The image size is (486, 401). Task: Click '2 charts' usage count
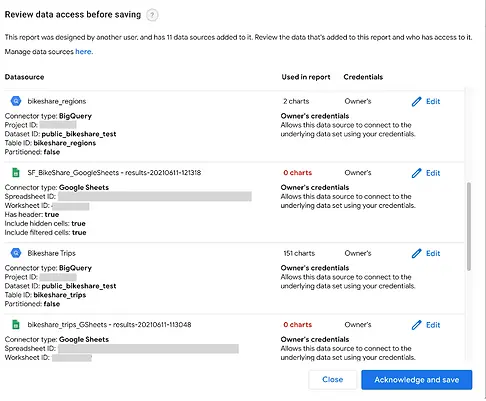pos(296,101)
